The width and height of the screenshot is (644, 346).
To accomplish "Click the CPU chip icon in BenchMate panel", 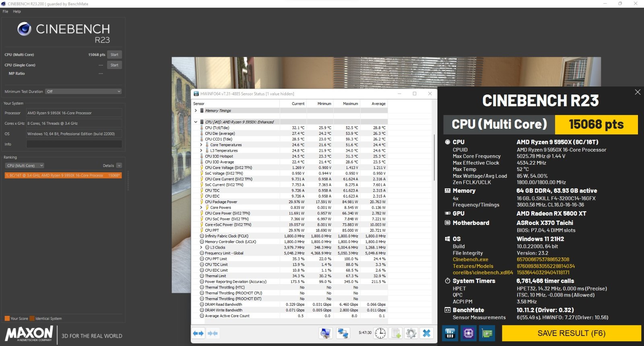I will 447,142.
